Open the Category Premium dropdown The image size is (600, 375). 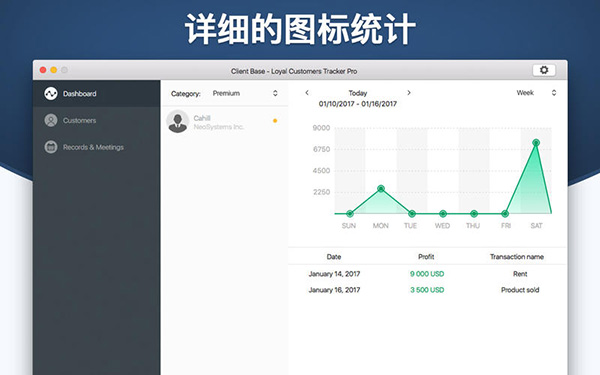tap(245, 93)
